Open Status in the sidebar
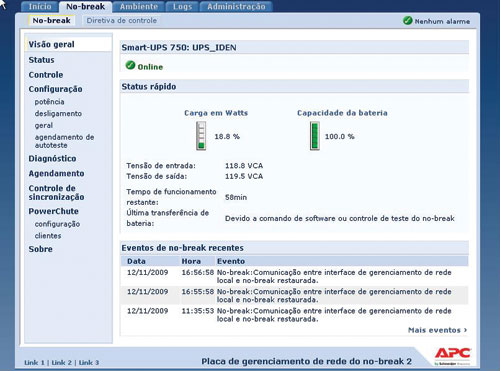Viewport: 500px width, 371px height. (41, 60)
